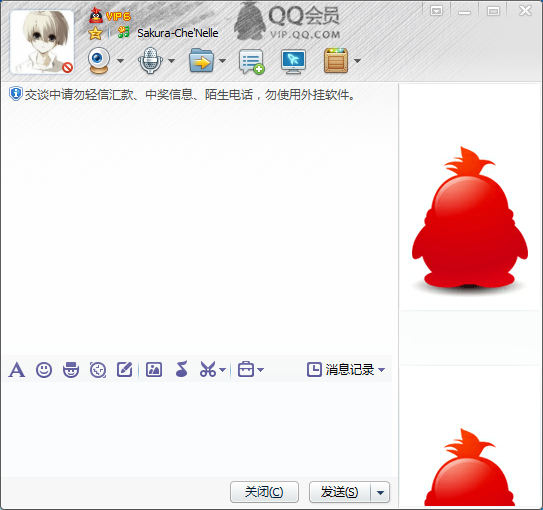Open handwriting input pencil icon

(125, 369)
